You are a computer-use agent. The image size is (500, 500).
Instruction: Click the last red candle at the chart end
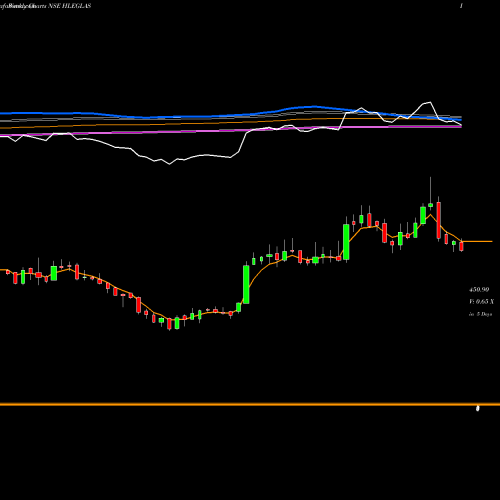pyautogui.click(x=461, y=246)
